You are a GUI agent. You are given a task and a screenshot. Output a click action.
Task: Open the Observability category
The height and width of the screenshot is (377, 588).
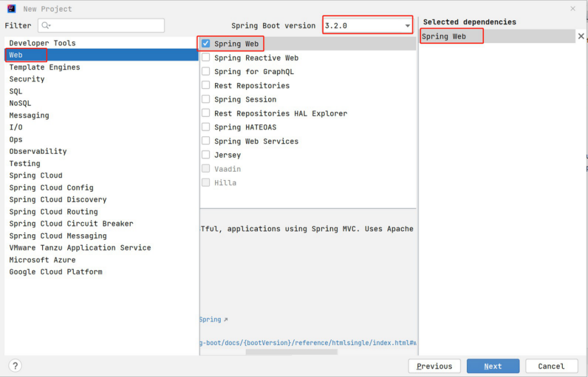[x=101, y=151]
